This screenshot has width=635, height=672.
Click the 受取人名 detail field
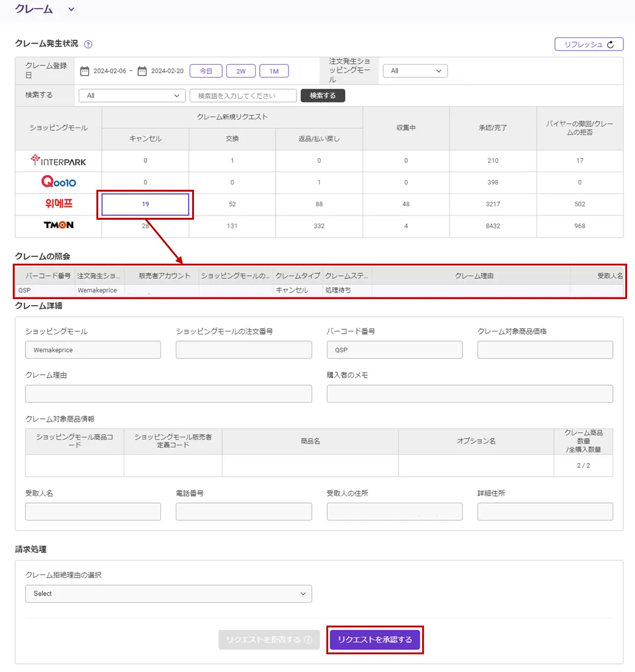pyautogui.click(x=93, y=511)
